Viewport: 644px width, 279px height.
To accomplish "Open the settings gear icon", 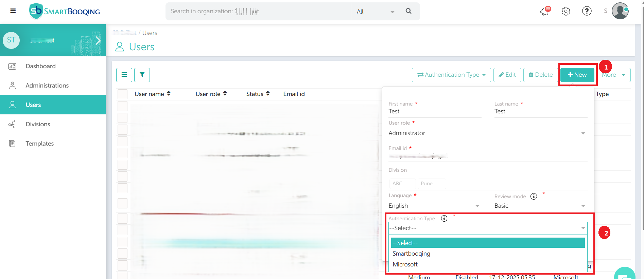I will (x=565, y=11).
